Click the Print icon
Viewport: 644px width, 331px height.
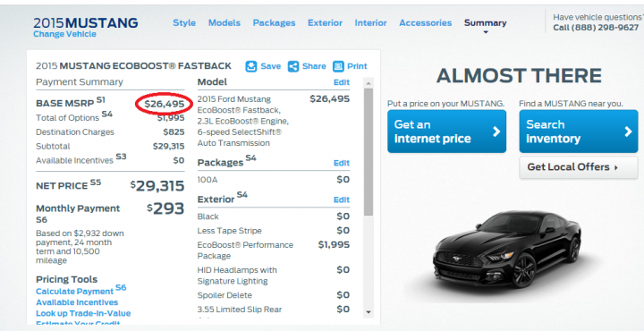pos(338,66)
